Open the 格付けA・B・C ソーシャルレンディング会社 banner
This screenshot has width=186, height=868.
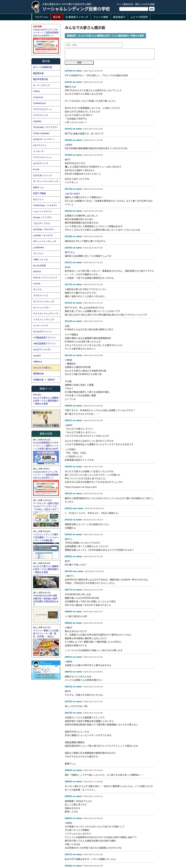pyautogui.click(x=46, y=419)
